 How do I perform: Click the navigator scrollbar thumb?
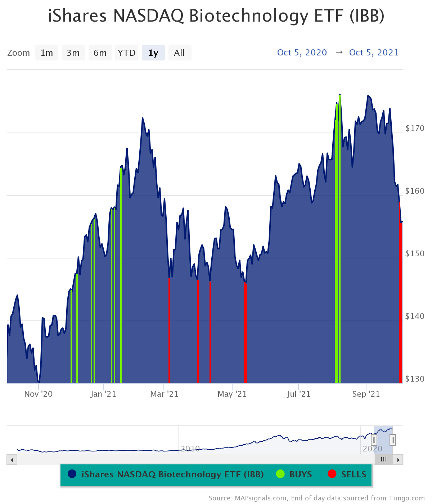(x=384, y=460)
